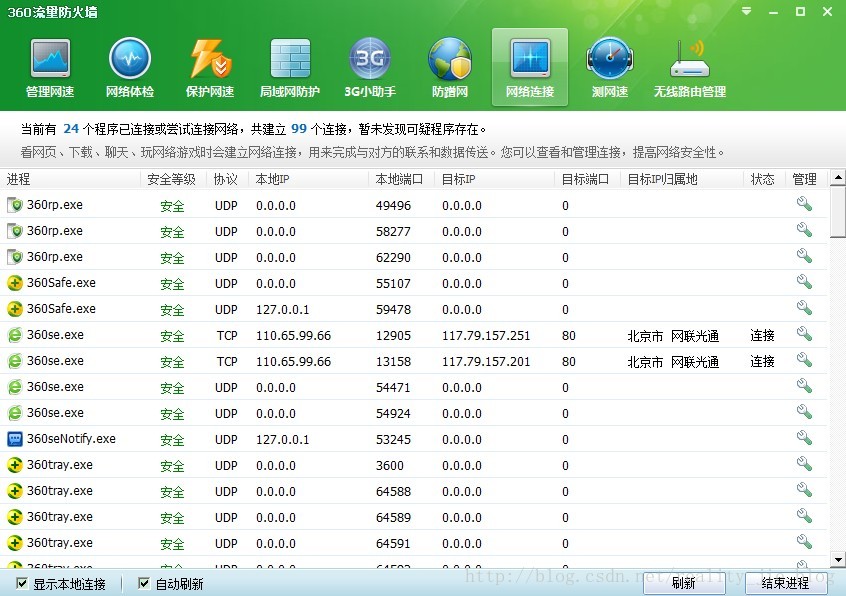The width and height of the screenshot is (846, 596).
Task: Open 防蹭网 anti-leech tool
Action: point(449,68)
